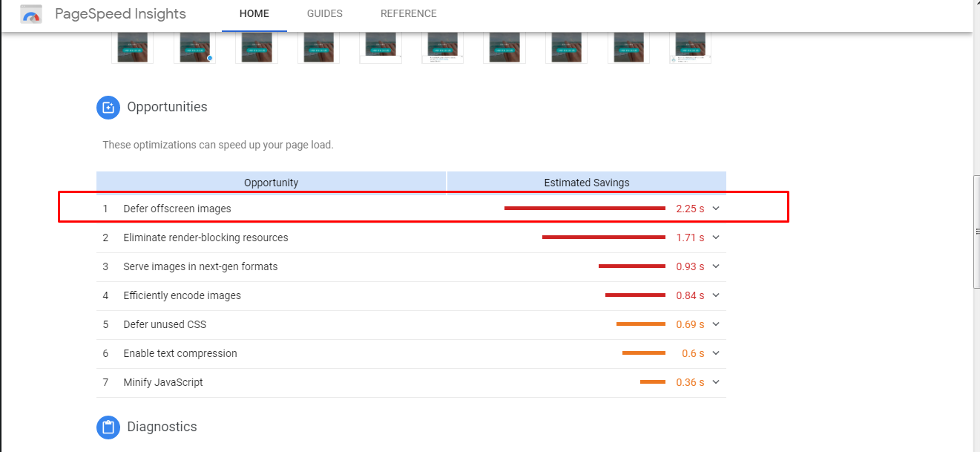Expand the Defer unused CSS opportunity
This screenshot has height=452, width=980.
(x=715, y=324)
